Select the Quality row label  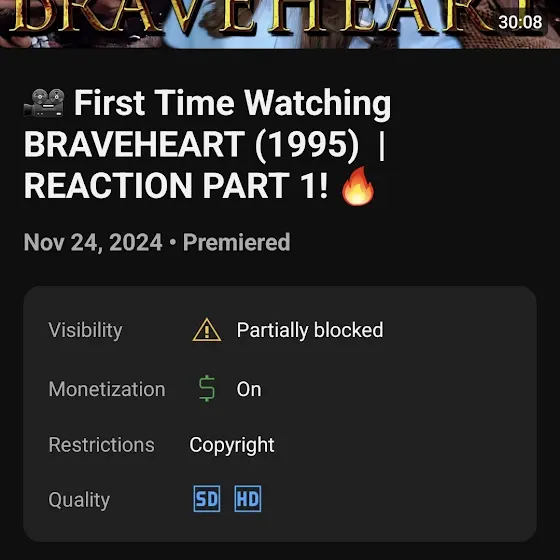(79, 500)
